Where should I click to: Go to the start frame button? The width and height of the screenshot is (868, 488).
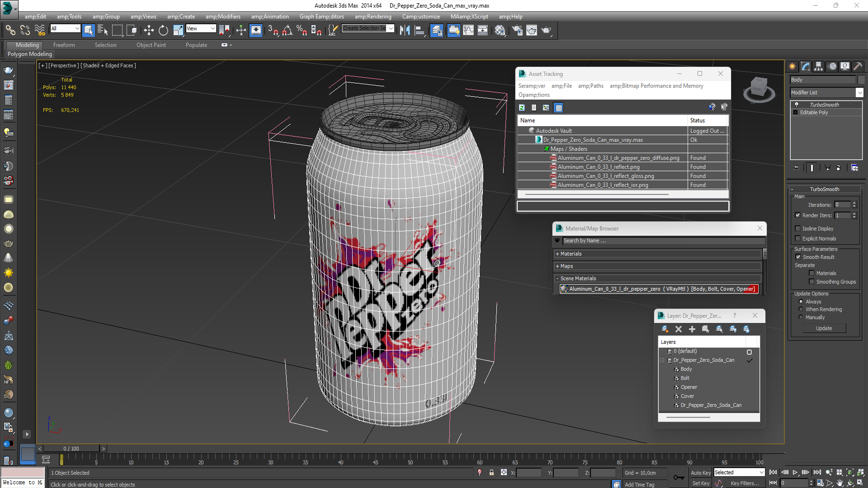[x=773, y=472]
